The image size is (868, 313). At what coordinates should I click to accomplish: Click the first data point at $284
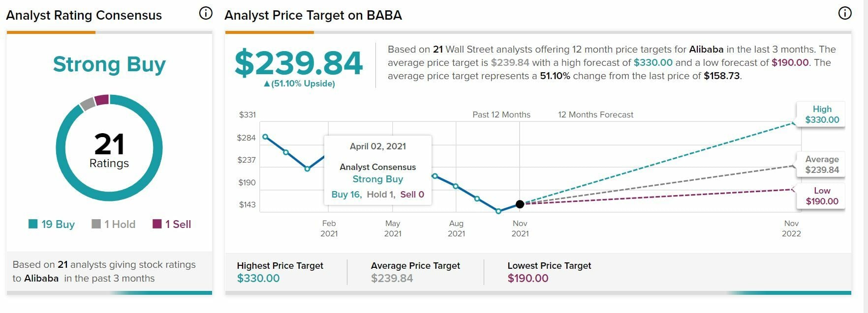coord(266,137)
